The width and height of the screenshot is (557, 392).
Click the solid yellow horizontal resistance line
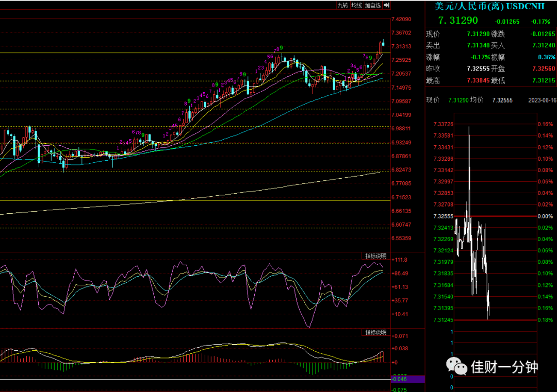tap(195, 53)
